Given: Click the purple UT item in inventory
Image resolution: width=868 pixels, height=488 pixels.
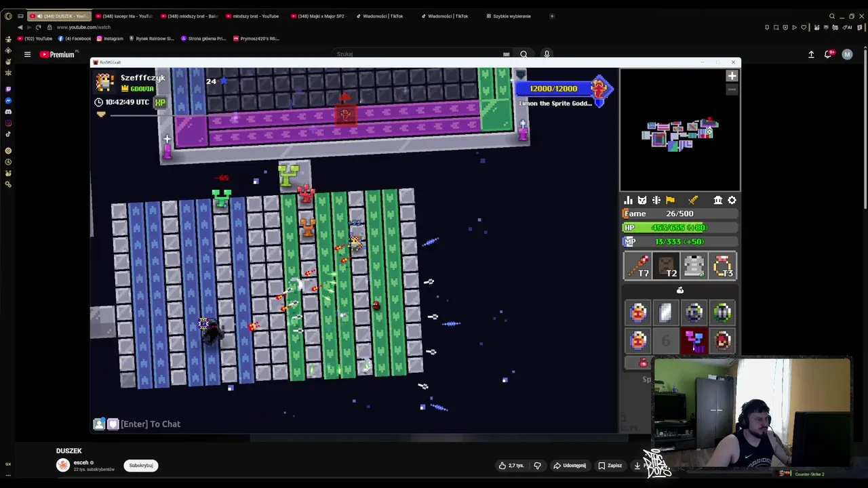Looking at the screenshot, I should point(694,340).
